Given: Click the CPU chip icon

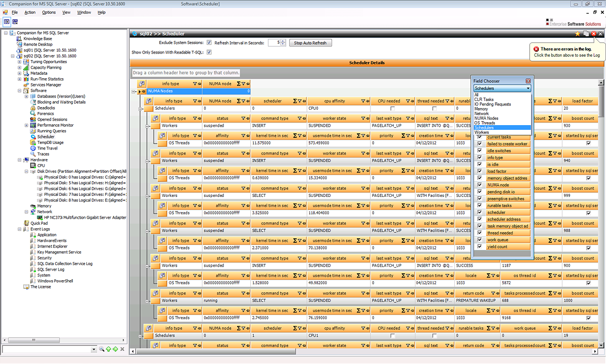Looking at the screenshot, I should 33,166.
